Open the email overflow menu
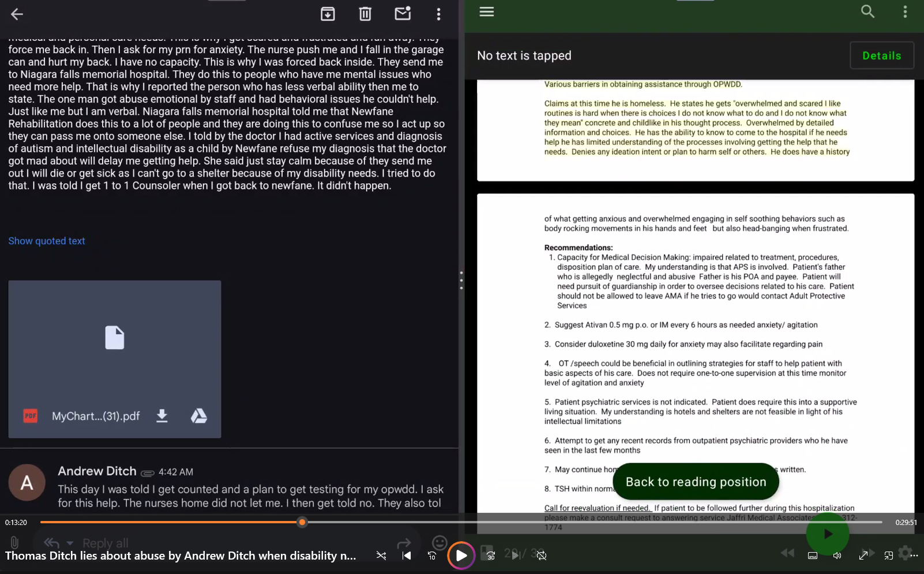 pos(439,14)
